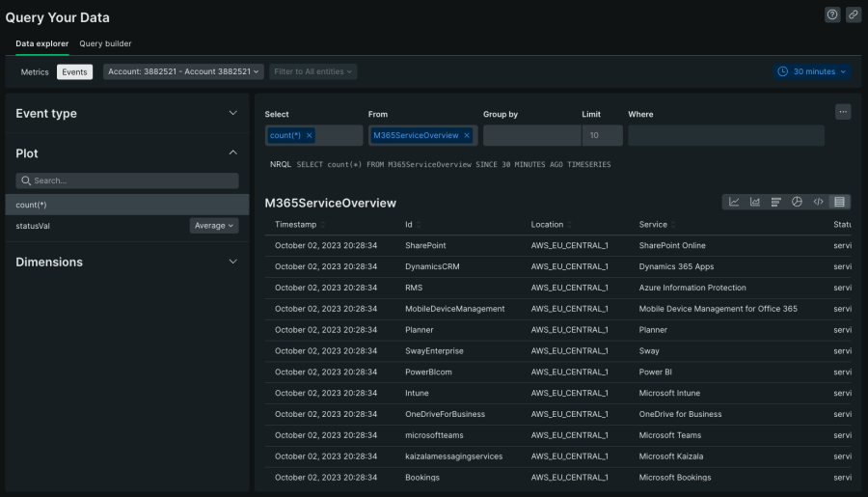Click the Microsoft Kaizala service cell

point(670,456)
